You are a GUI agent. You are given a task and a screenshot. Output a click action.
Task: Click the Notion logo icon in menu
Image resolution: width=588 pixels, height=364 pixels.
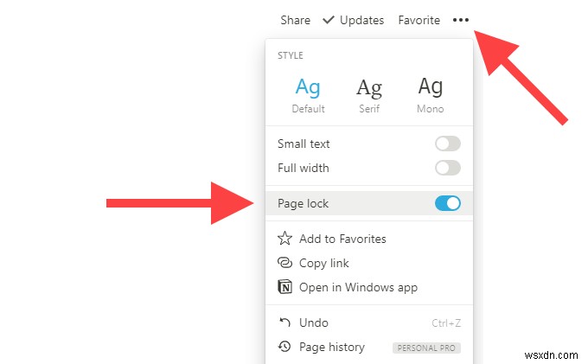284,287
